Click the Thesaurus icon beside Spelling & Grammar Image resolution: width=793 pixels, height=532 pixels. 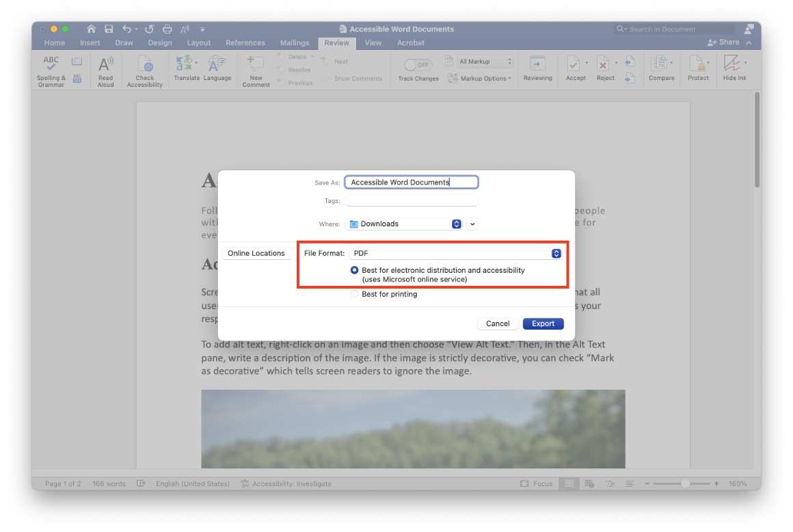pyautogui.click(x=77, y=61)
